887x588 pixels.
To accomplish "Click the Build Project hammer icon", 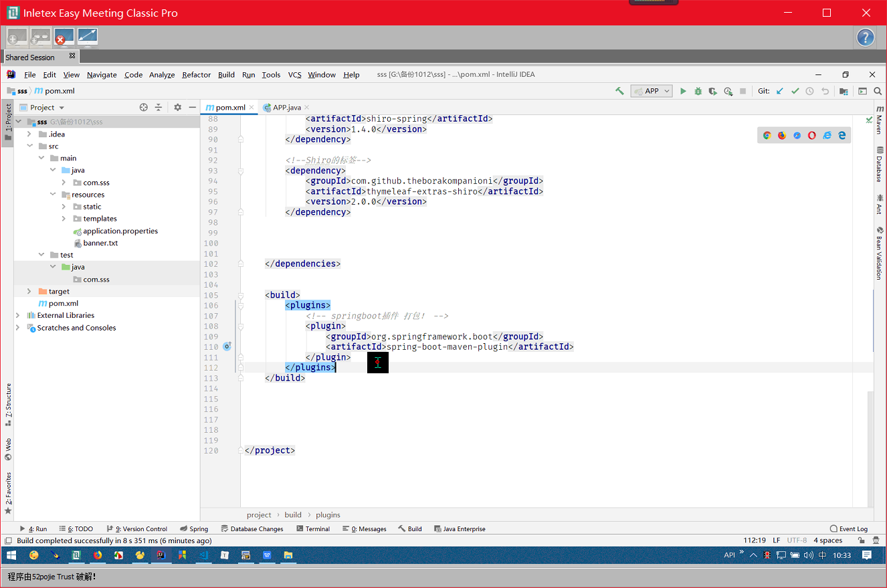I will [619, 91].
